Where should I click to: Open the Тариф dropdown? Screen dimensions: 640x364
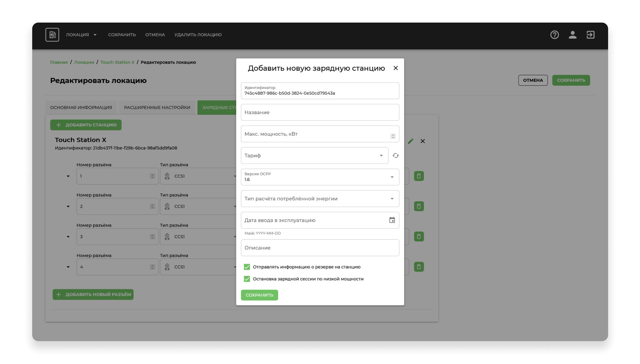314,156
